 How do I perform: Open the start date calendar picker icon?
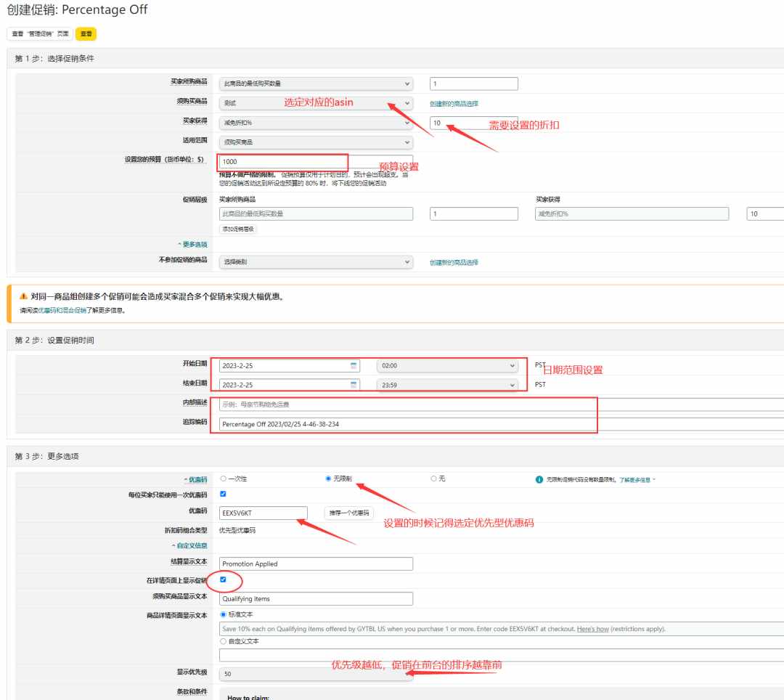pos(354,365)
